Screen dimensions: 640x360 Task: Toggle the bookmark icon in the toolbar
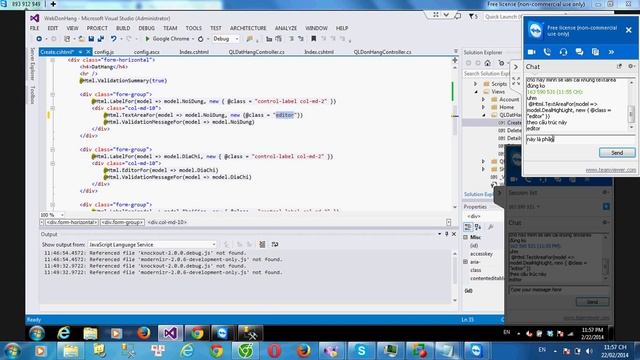click(x=313, y=39)
